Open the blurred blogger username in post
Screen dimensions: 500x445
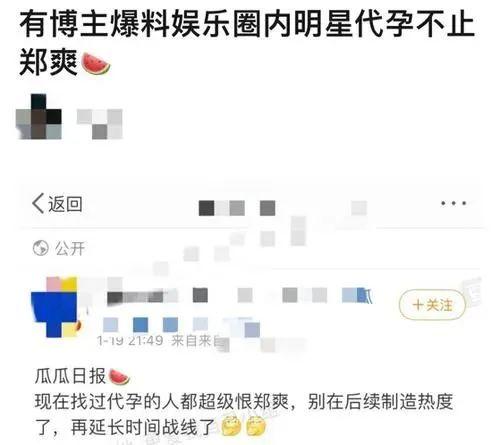click(x=239, y=296)
